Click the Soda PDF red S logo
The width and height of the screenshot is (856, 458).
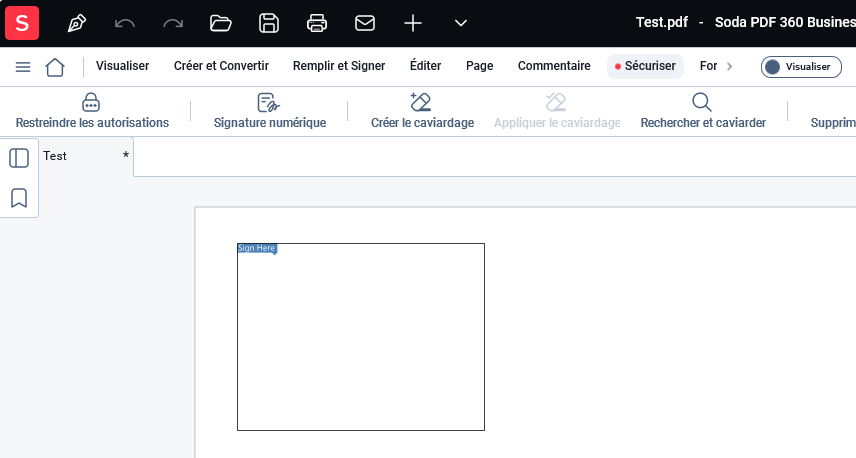[x=22, y=23]
